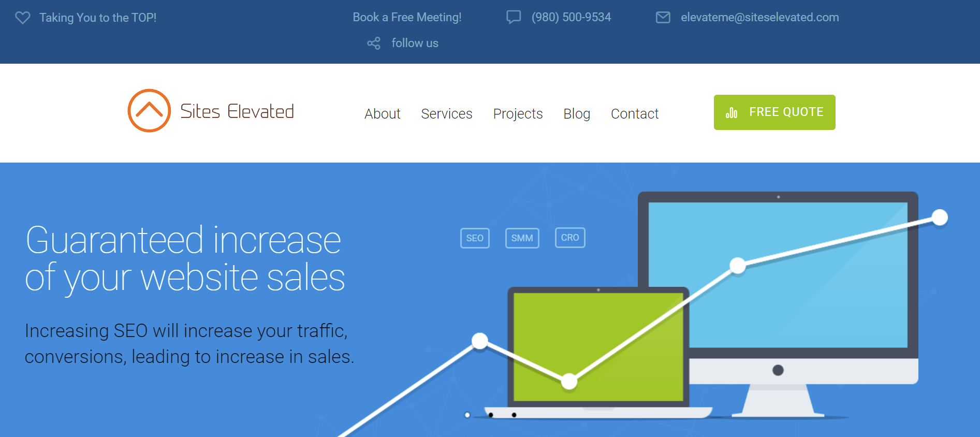Click the follow us link
The image size is (980, 437).
415,43
